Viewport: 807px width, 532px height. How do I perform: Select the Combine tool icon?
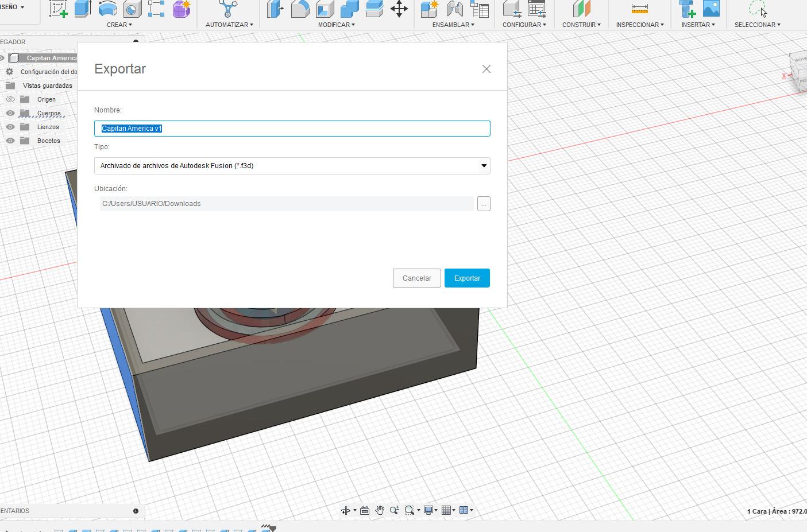(349, 9)
